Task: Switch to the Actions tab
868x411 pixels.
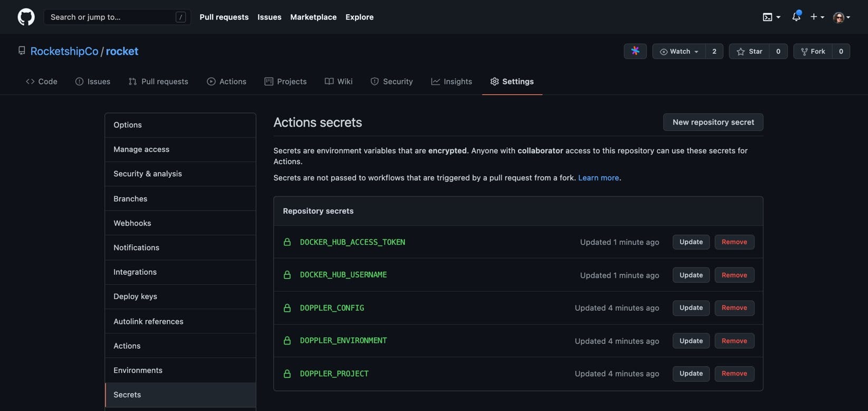Action: [227, 81]
